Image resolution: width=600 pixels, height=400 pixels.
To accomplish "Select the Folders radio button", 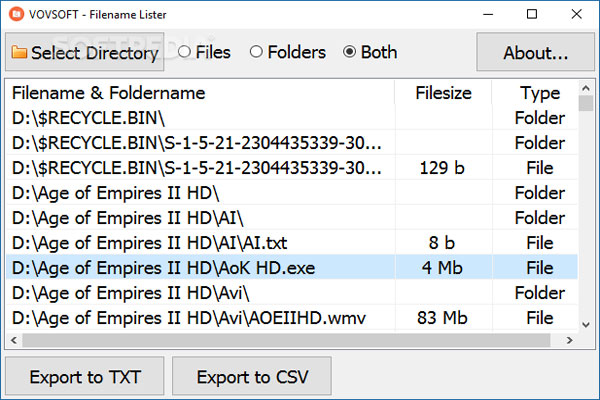I will [257, 52].
